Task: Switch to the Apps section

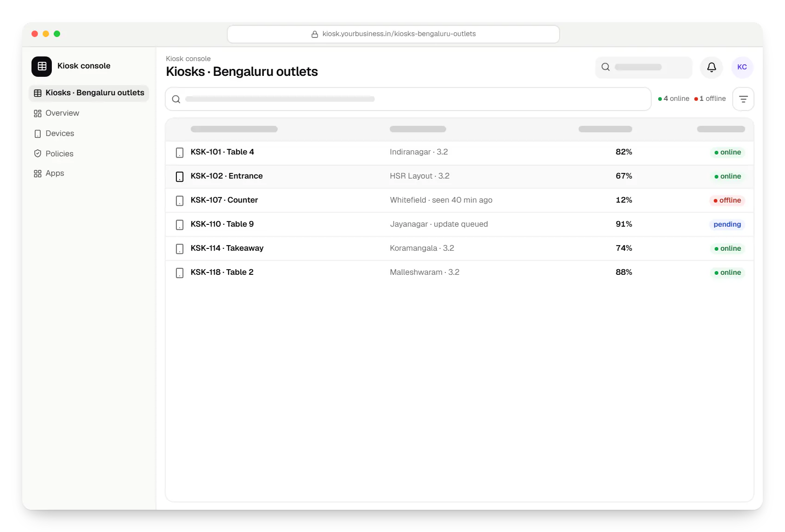Action: (x=89, y=173)
